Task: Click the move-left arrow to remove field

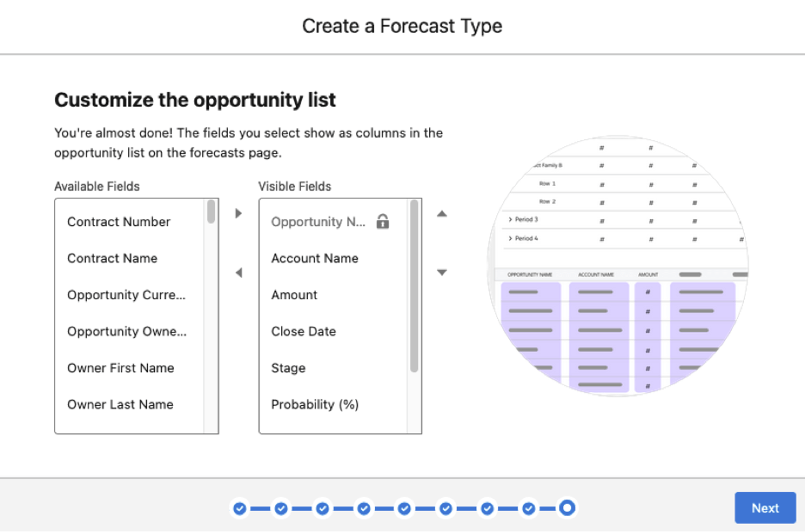Action: (x=239, y=273)
